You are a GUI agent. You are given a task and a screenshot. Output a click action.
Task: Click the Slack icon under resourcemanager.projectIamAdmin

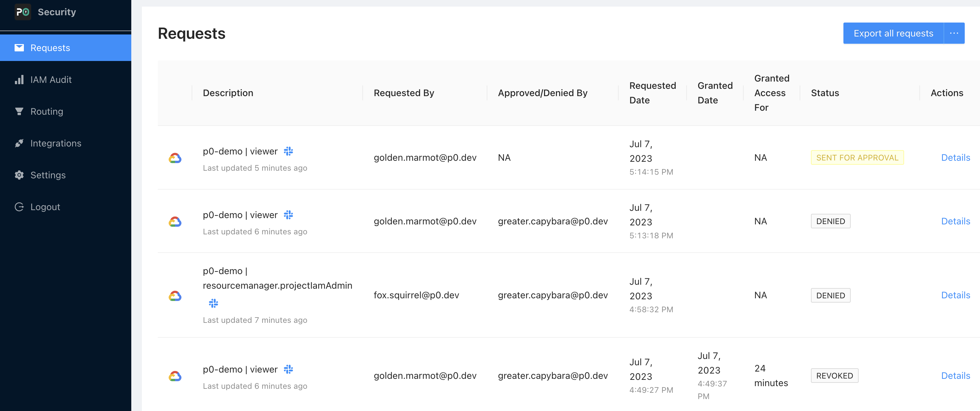[214, 303]
